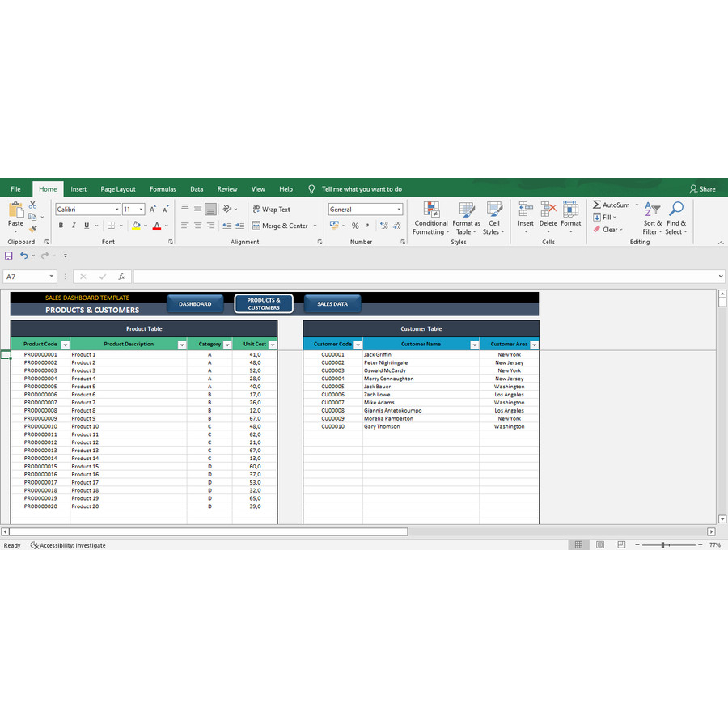Click the Name Box showing A7

(30, 277)
